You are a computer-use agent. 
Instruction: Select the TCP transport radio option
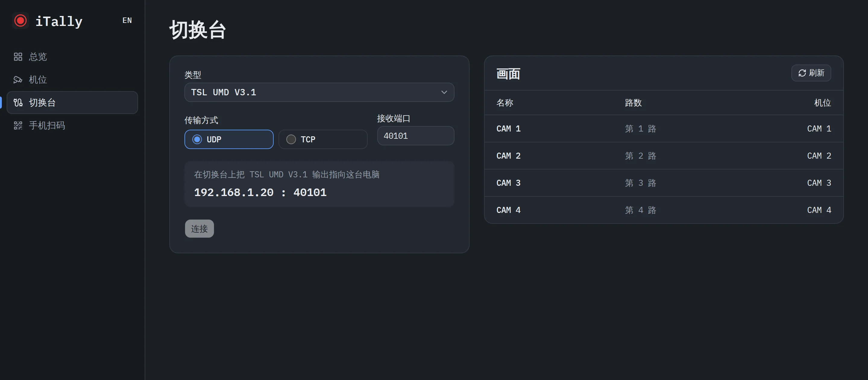click(x=323, y=139)
